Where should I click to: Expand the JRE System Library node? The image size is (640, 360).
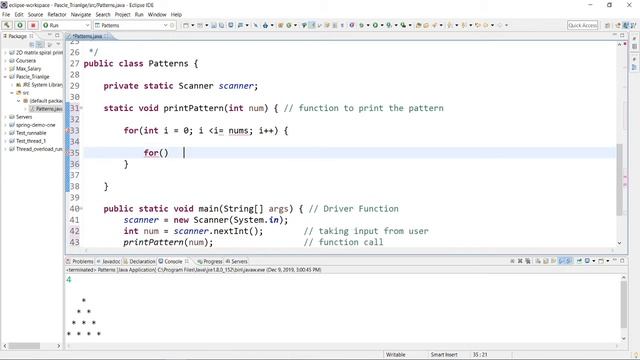pos(12,85)
